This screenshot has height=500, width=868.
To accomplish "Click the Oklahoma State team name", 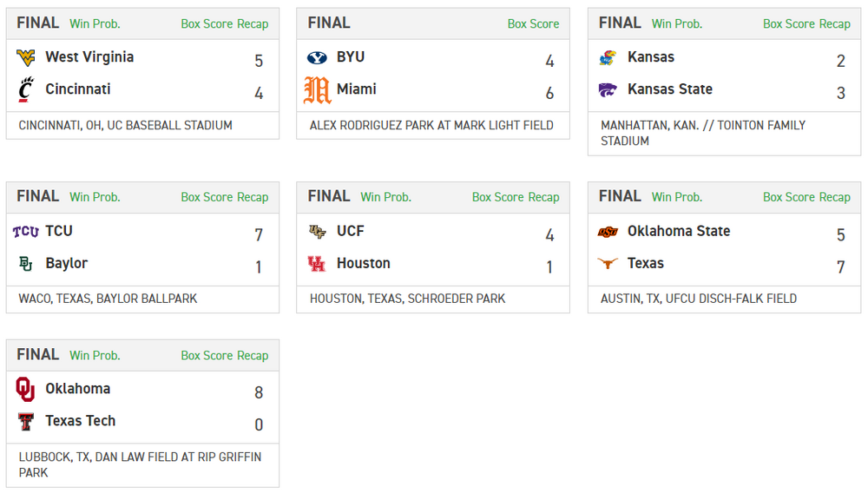I will [679, 231].
